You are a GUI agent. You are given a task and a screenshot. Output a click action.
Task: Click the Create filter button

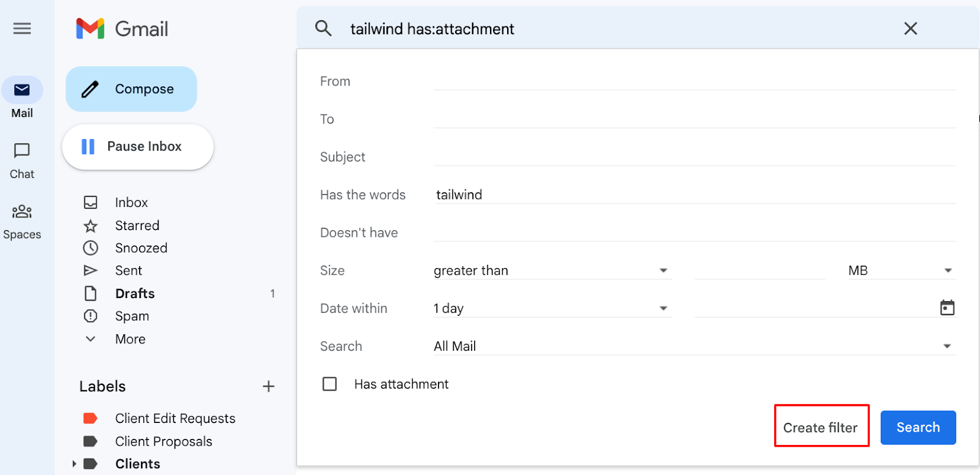pos(821,427)
